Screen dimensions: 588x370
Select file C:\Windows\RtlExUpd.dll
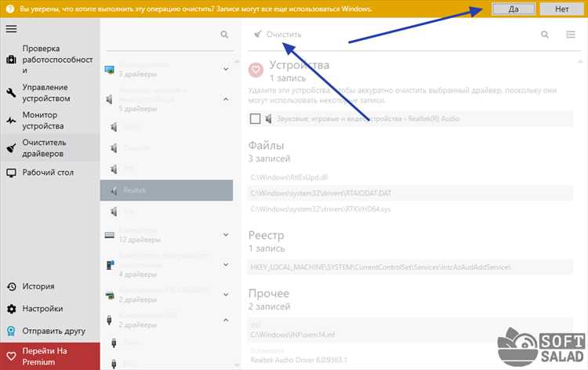410,177
